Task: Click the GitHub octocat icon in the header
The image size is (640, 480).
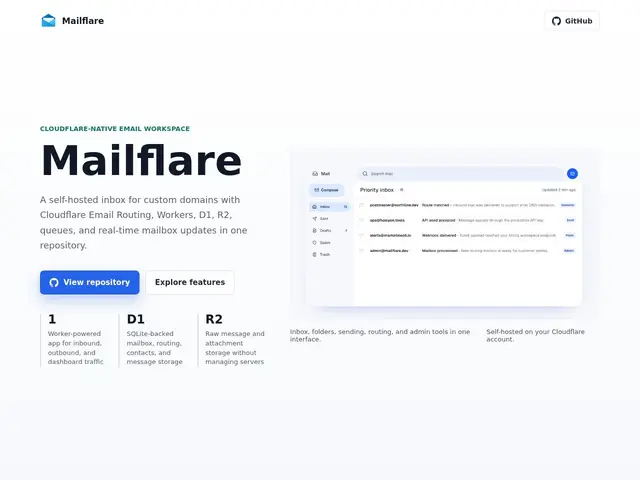Action: pyautogui.click(x=556, y=21)
